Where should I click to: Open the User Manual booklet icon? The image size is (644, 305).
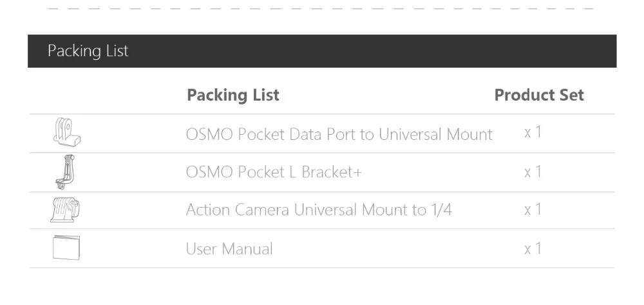(x=66, y=249)
